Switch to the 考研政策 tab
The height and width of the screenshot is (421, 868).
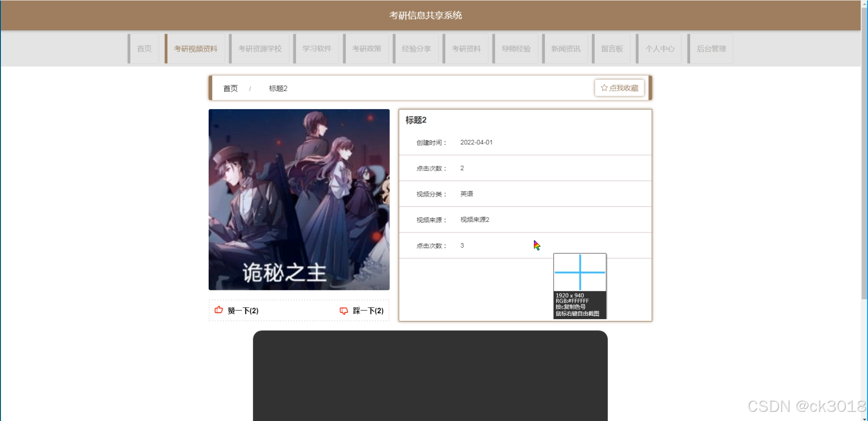(366, 49)
